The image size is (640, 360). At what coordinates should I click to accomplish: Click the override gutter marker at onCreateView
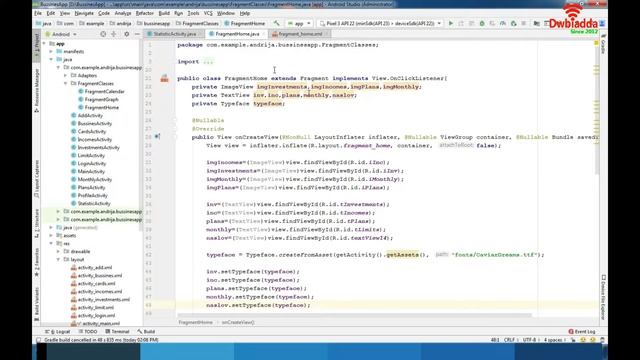[x=158, y=137]
